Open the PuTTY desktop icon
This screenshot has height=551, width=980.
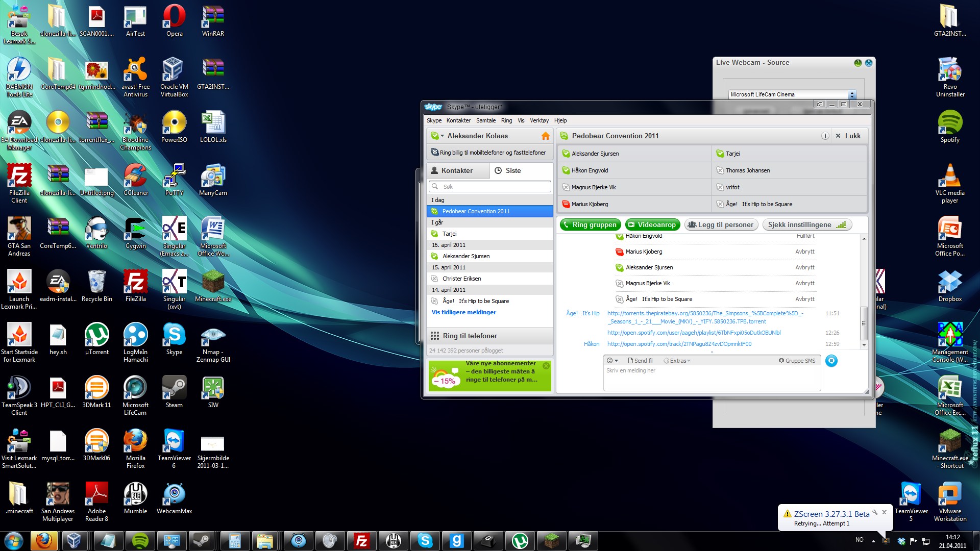pyautogui.click(x=174, y=180)
